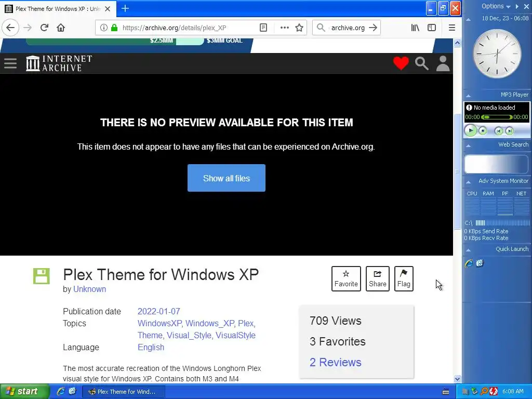This screenshot has width=532, height=399.
Task: Click the search bar magnifier icon
Action: (x=321, y=28)
